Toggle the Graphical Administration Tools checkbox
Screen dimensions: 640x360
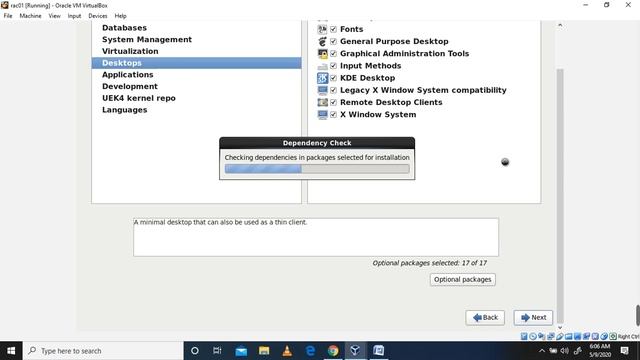click(333, 54)
